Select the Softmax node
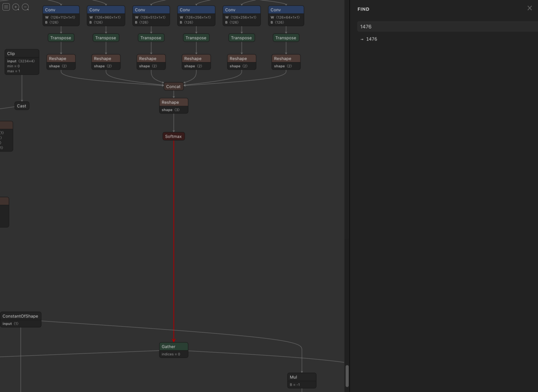 (174, 136)
